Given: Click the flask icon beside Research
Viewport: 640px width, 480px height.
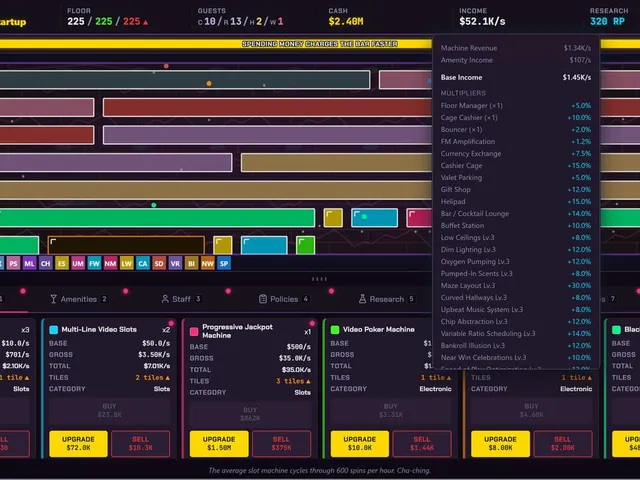Looking at the screenshot, I should [x=362, y=299].
